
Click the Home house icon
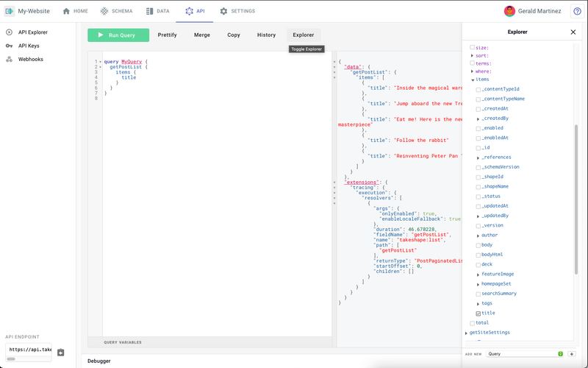pos(66,11)
